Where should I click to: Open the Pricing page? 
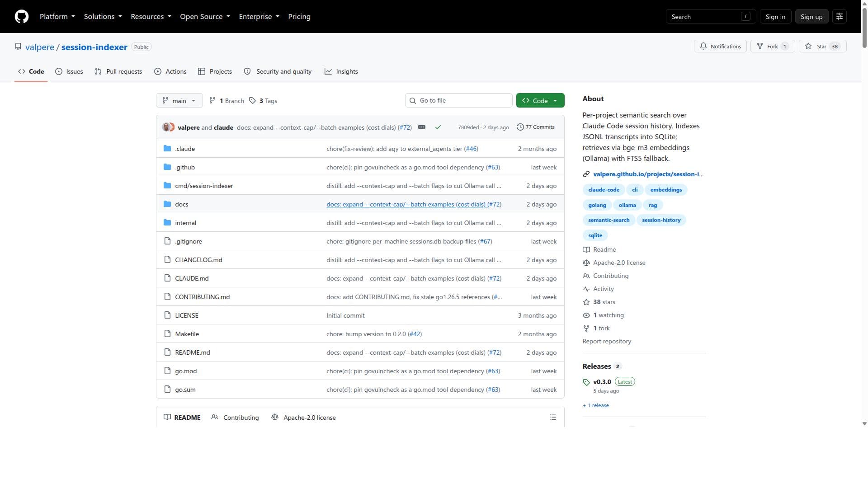click(299, 16)
